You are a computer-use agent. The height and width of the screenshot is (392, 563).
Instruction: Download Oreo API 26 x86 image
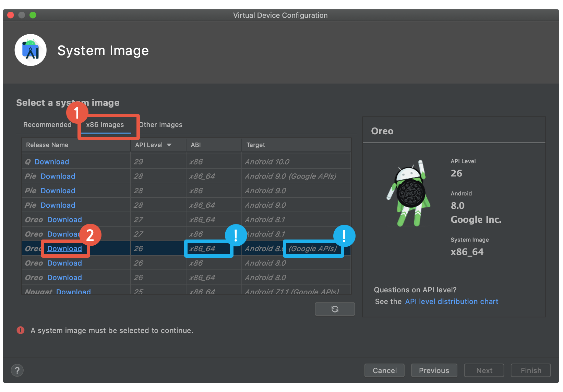click(x=64, y=263)
